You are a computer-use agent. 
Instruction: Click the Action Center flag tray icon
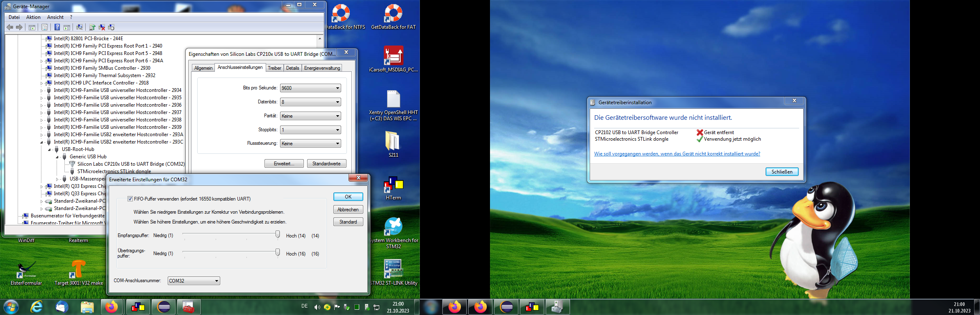pos(337,307)
